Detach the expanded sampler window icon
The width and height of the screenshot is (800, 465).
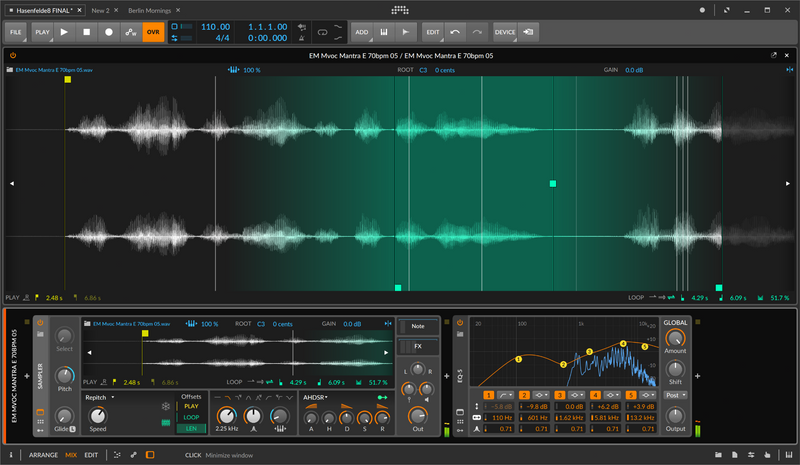[x=773, y=55]
